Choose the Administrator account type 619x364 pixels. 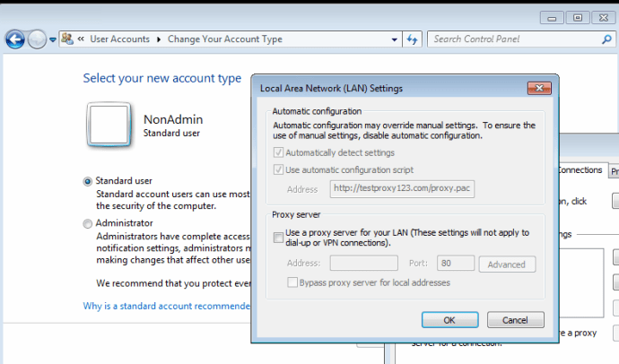88,223
